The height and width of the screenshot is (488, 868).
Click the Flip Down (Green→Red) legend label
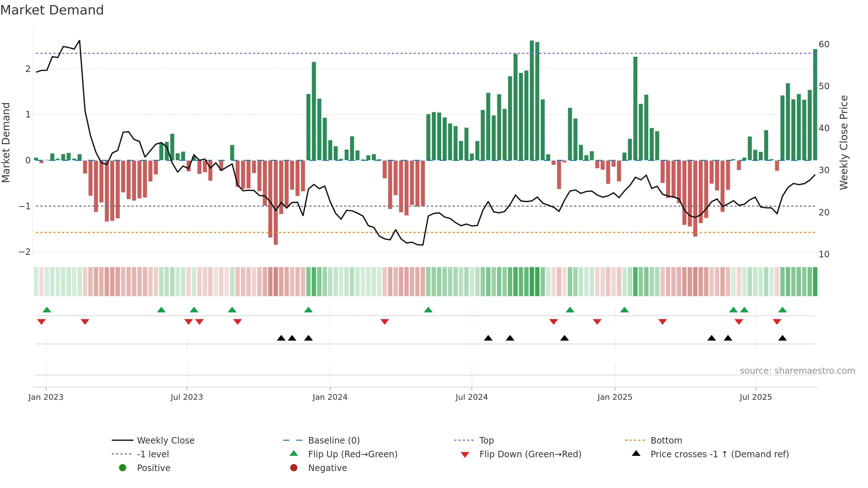(x=531, y=454)
